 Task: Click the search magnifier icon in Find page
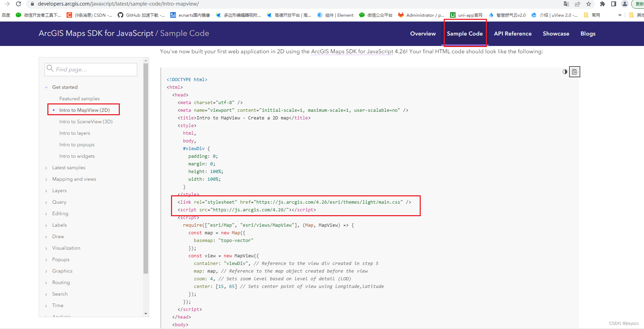tap(50, 68)
